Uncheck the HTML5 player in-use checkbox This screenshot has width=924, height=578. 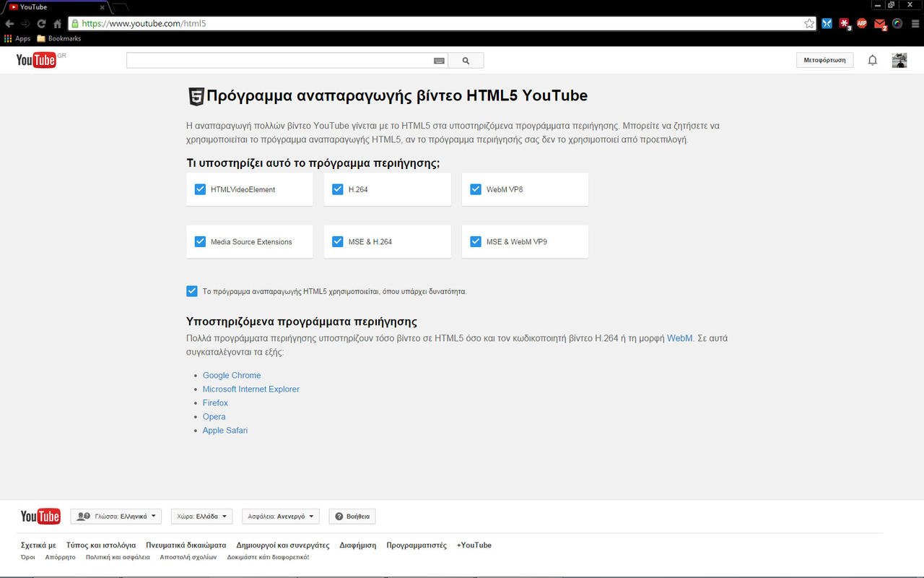[191, 291]
